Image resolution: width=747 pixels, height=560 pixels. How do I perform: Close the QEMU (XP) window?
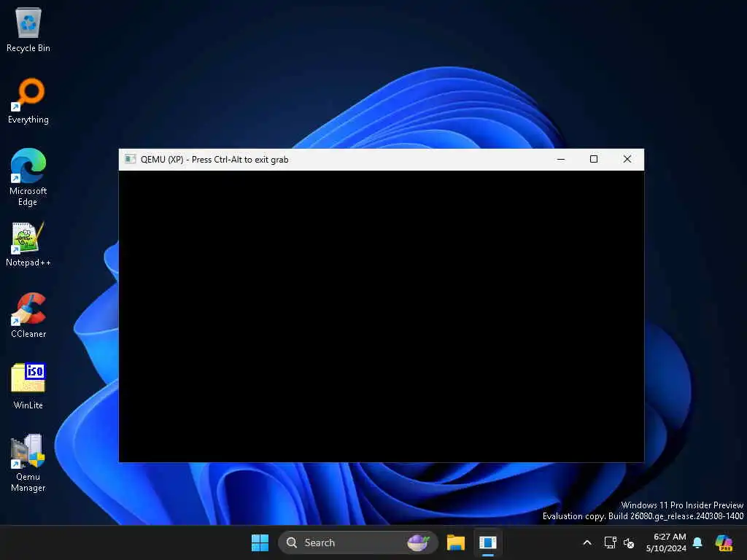click(627, 159)
